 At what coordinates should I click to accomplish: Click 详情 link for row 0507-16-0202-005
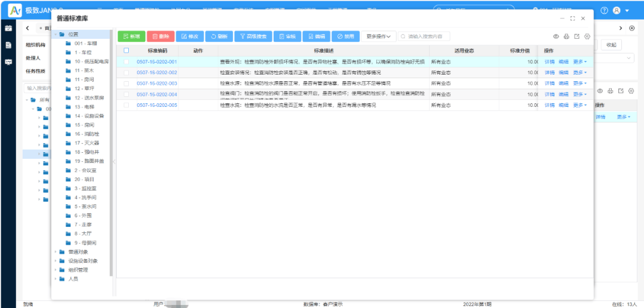pyautogui.click(x=549, y=105)
